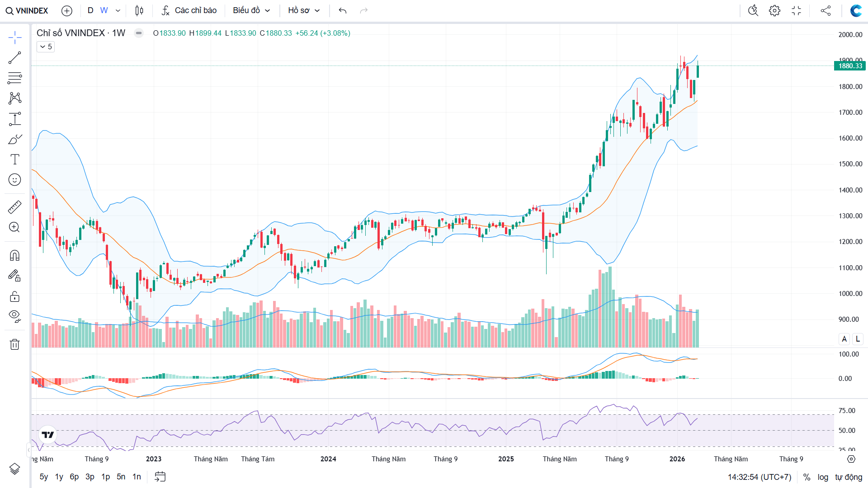Select the trend line drawing tool
868x488 pixels.
click(14, 58)
